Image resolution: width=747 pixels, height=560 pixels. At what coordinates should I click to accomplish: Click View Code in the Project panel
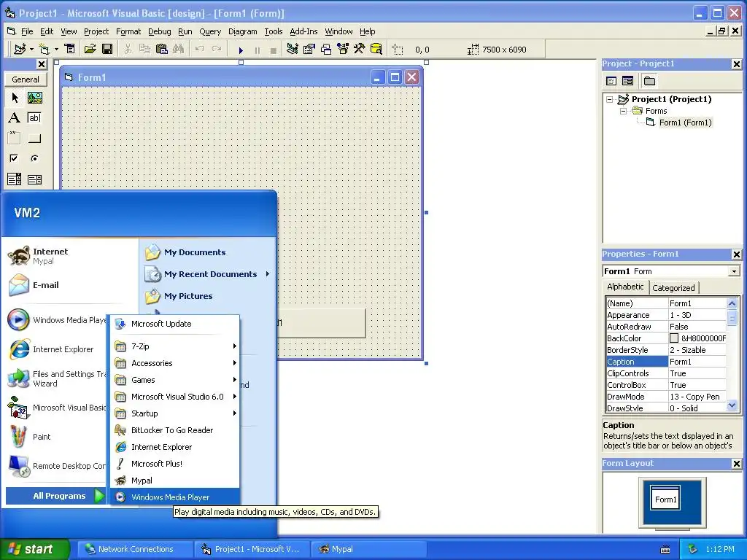[x=611, y=81]
